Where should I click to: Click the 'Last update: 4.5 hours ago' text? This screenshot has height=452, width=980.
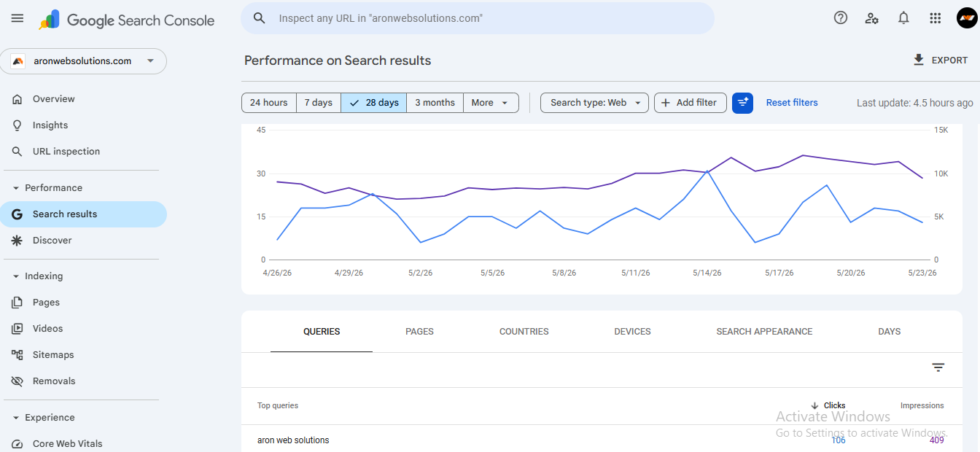click(x=915, y=103)
